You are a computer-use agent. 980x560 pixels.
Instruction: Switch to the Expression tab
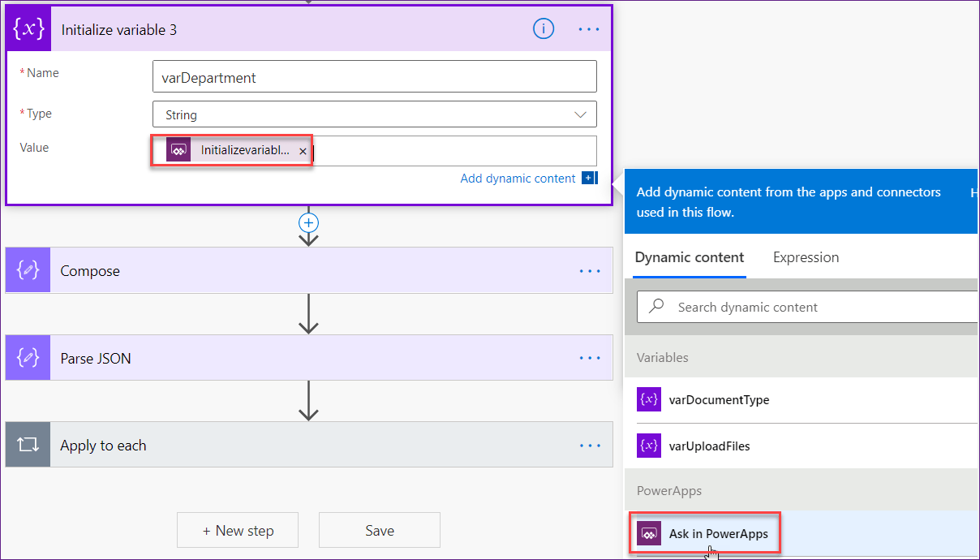pos(806,257)
